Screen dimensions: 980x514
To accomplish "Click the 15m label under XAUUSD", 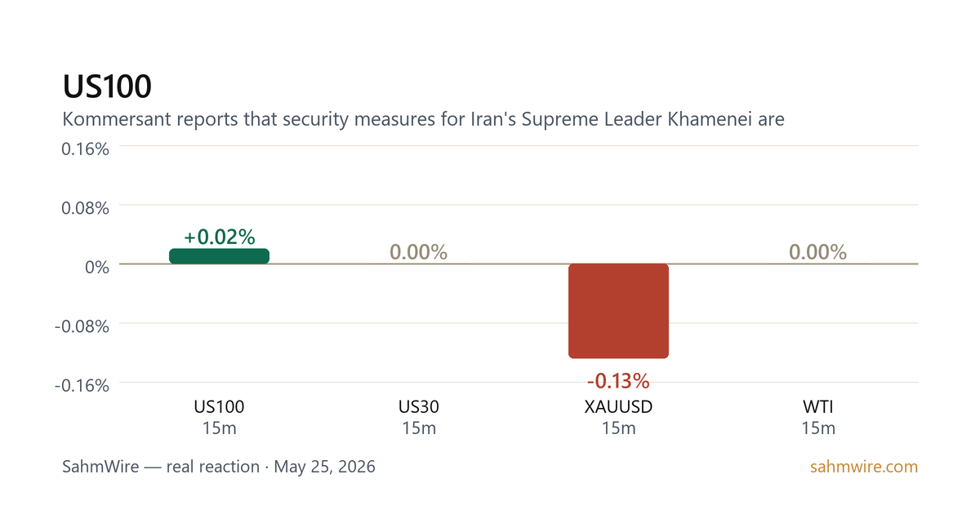I will 618,428.
